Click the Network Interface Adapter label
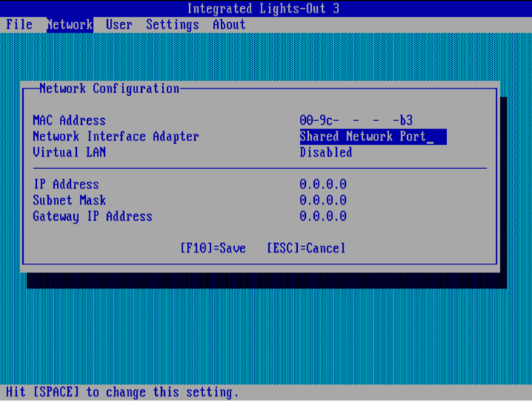532x401 pixels. click(116, 137)
